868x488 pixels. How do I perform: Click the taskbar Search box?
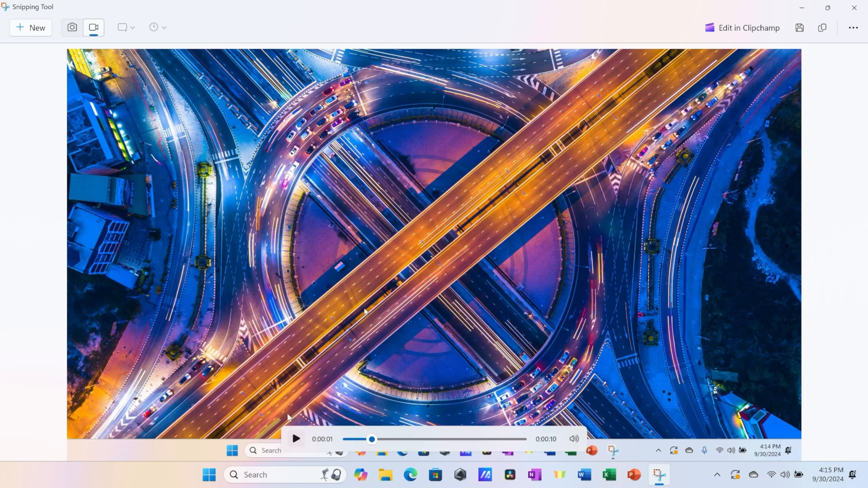(271, 474)
